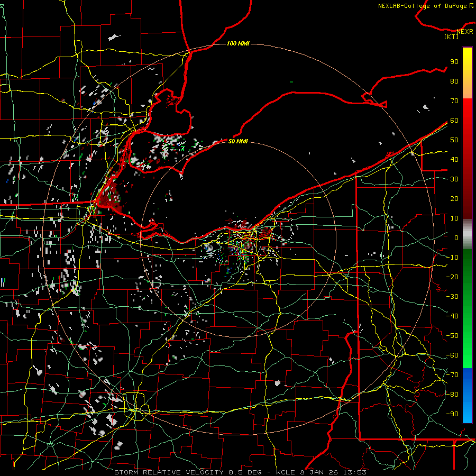
Task: Click the "30" value on the velocity scale
Action: tap(454, 179)
